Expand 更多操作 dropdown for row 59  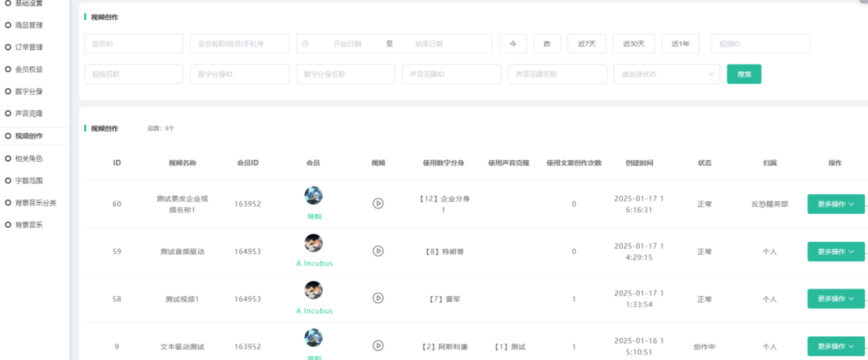[x=835, y=251]
